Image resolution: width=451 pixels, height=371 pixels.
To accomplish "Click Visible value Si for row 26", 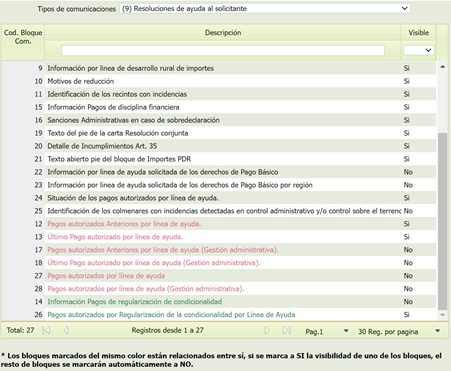I will click(406, 315).
